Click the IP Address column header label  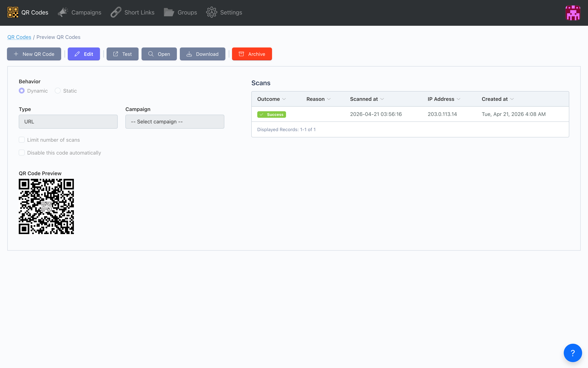[441, 99]
